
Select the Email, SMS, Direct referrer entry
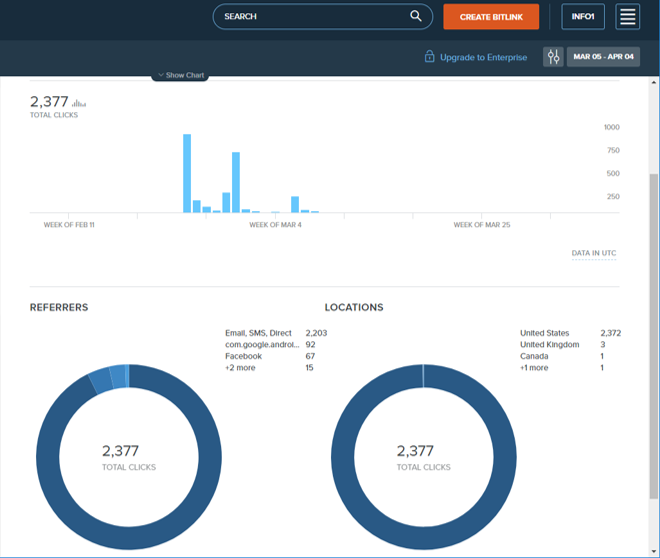coord(258,333)
